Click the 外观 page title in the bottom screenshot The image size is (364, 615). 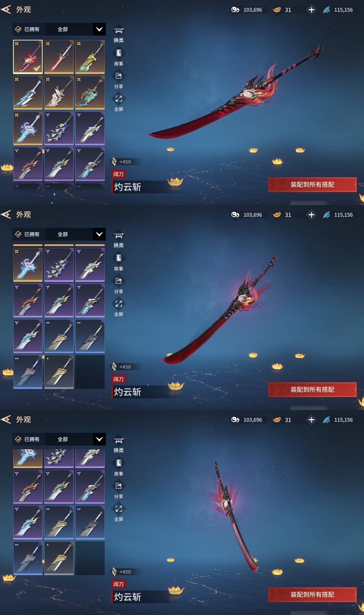pos(23,420)
